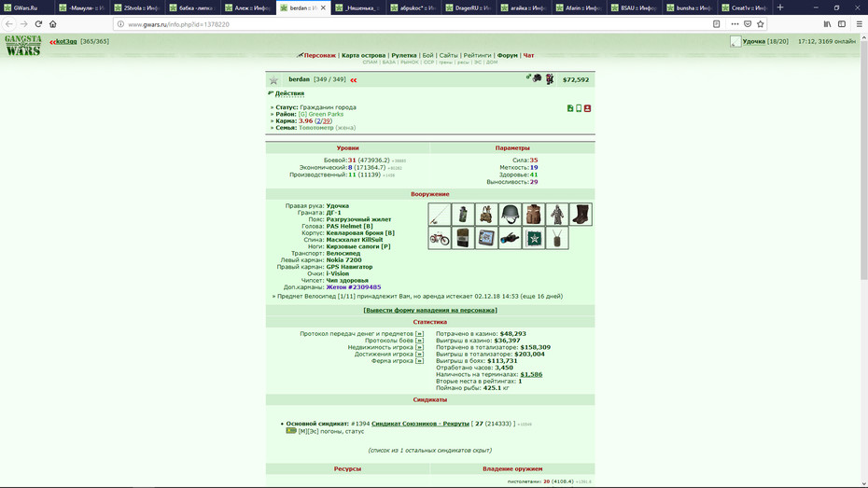Expand money and items transfer protocol
This screenshot has width=868, height=488.
pos(419,334)
